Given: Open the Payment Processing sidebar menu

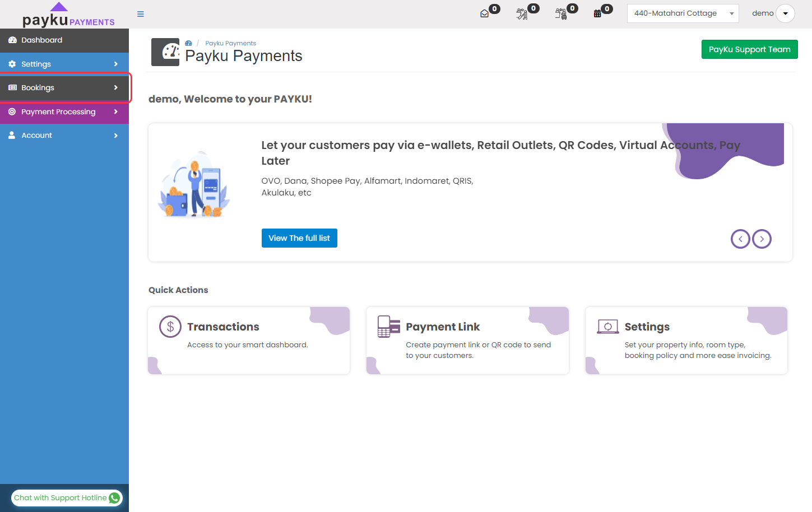Looking at the screenshot, I should (64, 111).
